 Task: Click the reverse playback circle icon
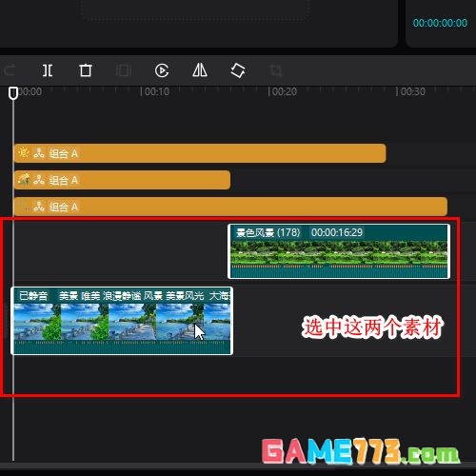click(x=162, y=70)
